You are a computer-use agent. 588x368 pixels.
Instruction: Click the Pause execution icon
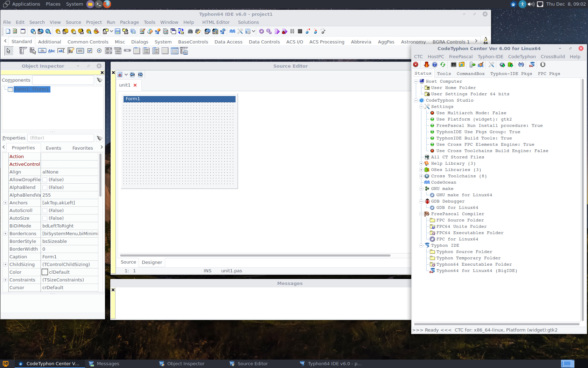[292, 31]
